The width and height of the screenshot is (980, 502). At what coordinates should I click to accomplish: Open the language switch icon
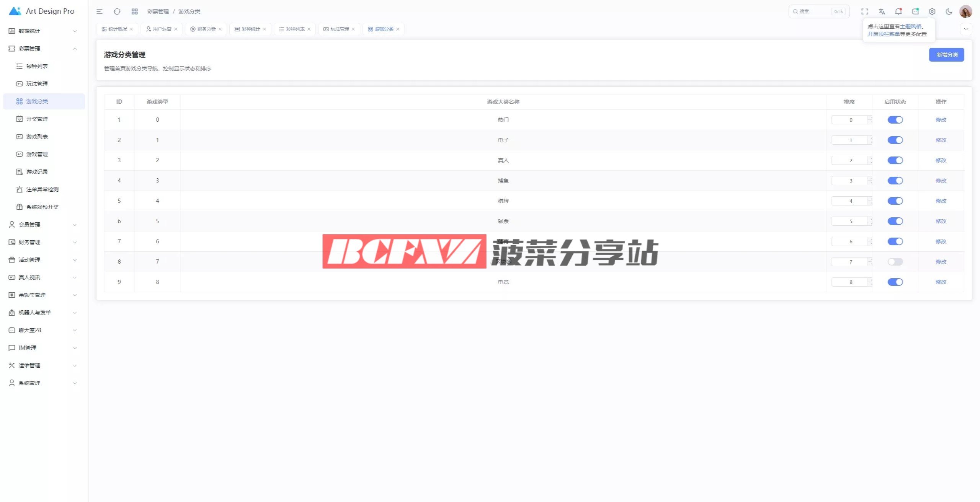[882, 11]
